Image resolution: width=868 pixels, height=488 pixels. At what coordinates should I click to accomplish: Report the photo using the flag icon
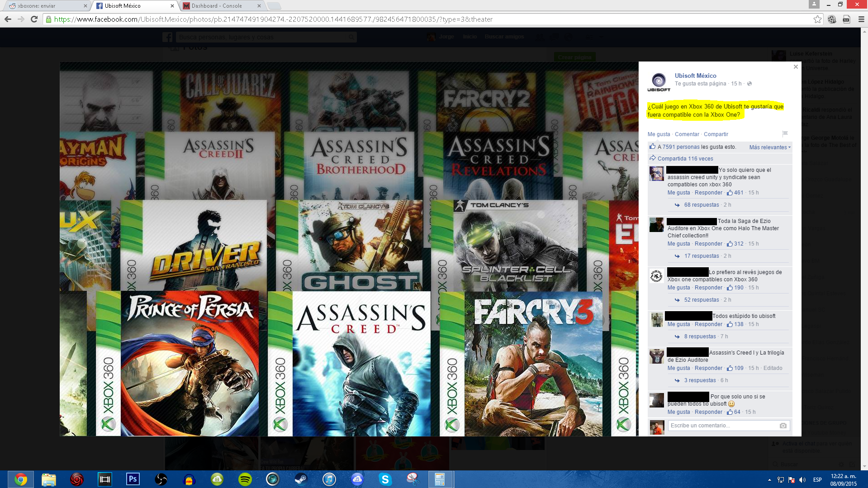785,133
